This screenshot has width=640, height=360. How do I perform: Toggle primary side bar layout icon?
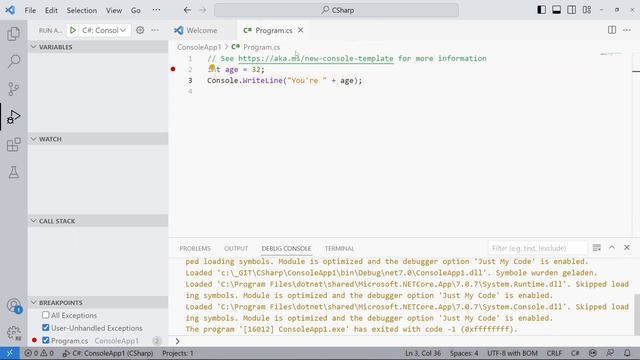point(541,10)
